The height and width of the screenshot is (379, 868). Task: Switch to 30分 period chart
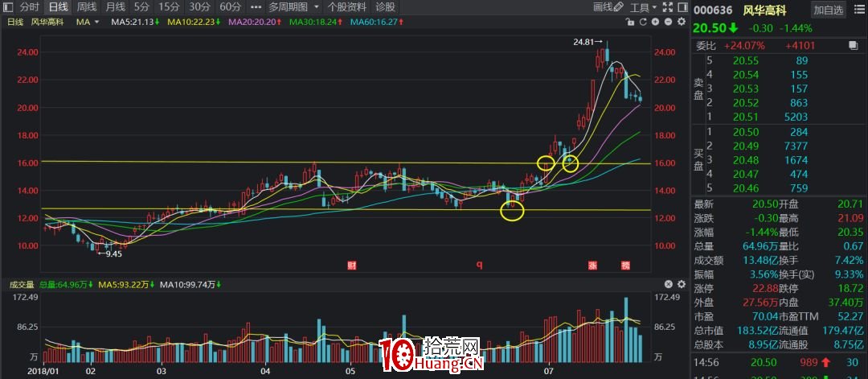click(x=199, y=7)
